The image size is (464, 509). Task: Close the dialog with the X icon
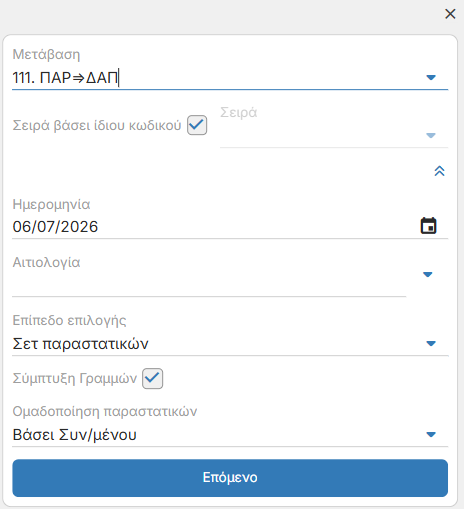click(450, 14)
